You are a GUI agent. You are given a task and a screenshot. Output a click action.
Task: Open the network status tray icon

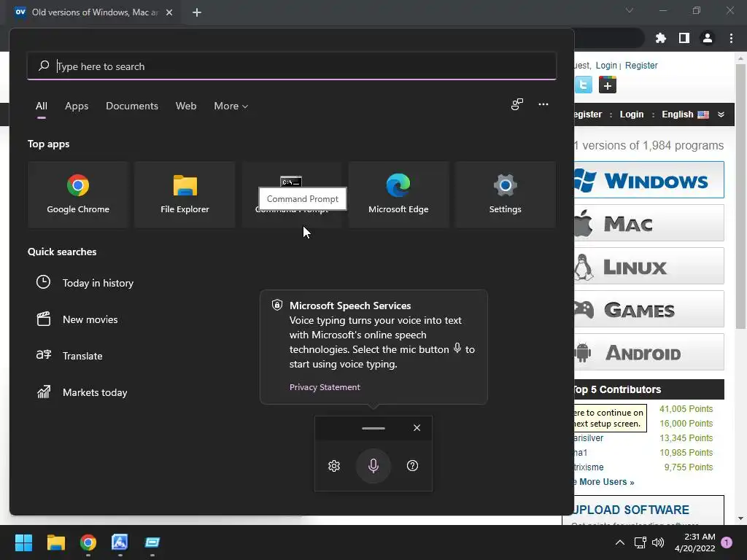640,542
